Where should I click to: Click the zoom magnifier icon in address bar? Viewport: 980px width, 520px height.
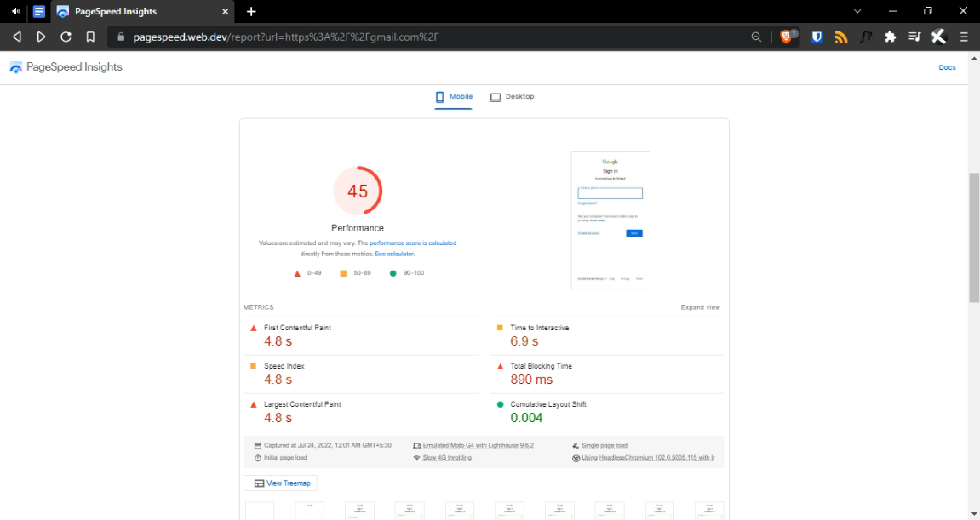click(x=756, y=37)
